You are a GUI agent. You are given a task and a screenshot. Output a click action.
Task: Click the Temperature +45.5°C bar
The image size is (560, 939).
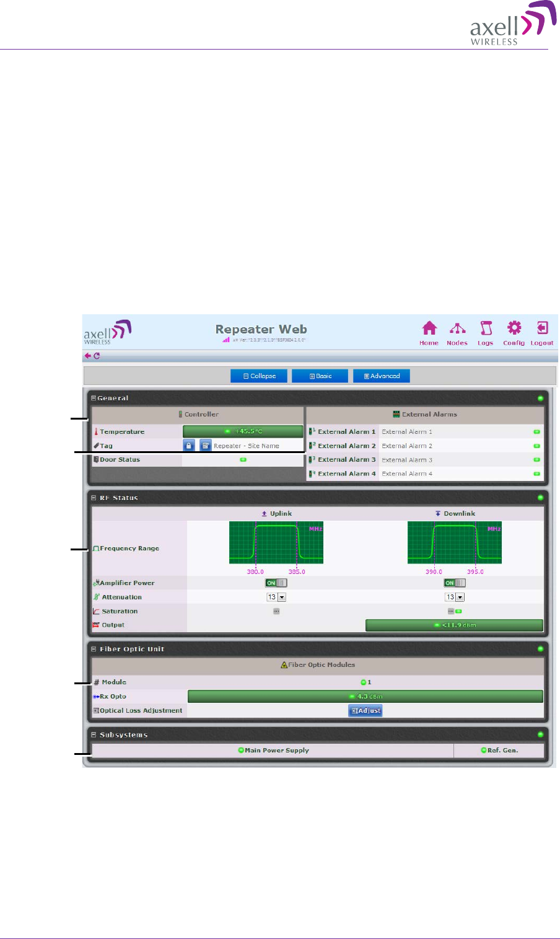pos(243,431)
